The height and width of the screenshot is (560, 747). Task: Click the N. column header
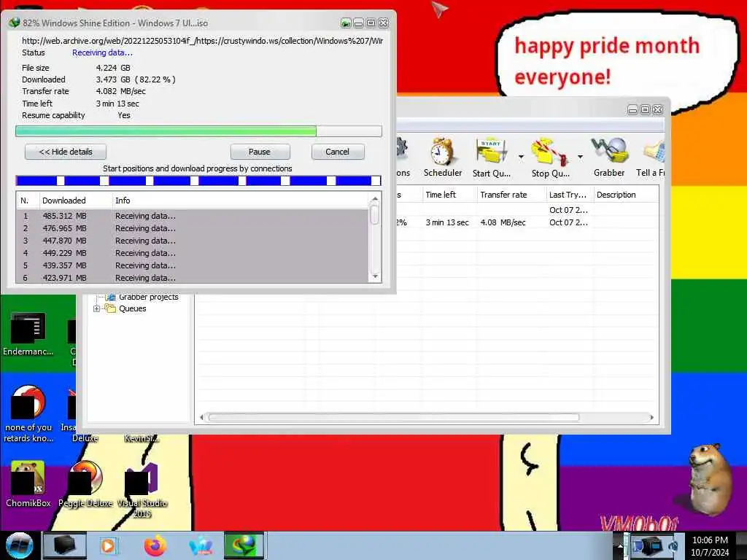(x=27, y=201)
